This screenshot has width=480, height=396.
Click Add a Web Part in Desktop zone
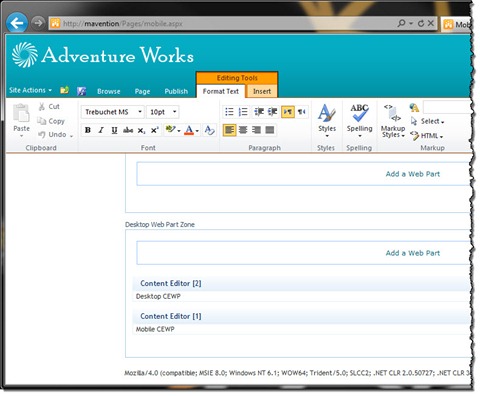413,253
